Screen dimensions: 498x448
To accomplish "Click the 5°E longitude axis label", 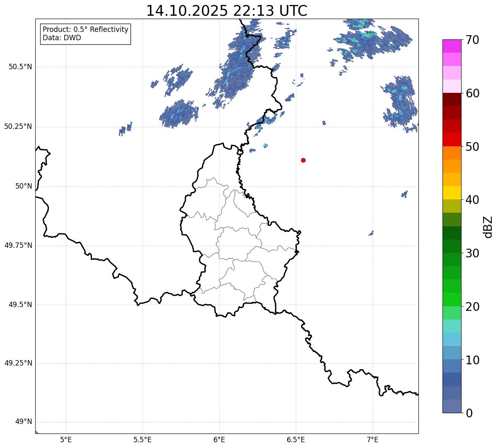I will [x=66, y=439].
